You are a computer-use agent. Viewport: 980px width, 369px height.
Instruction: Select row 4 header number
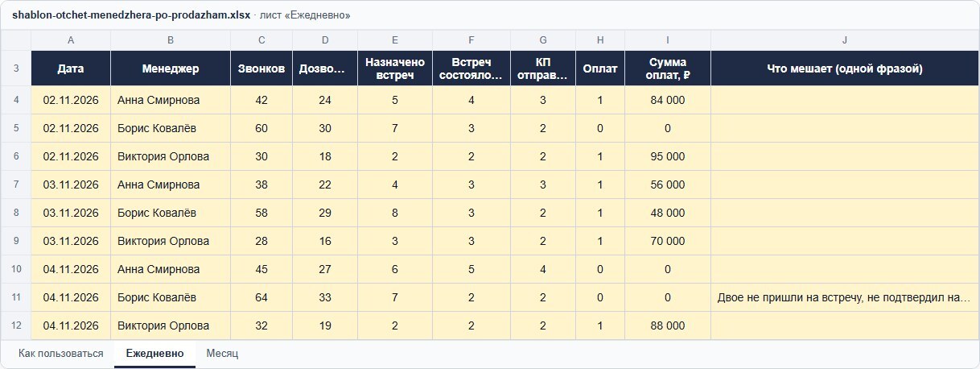(16, 100)
